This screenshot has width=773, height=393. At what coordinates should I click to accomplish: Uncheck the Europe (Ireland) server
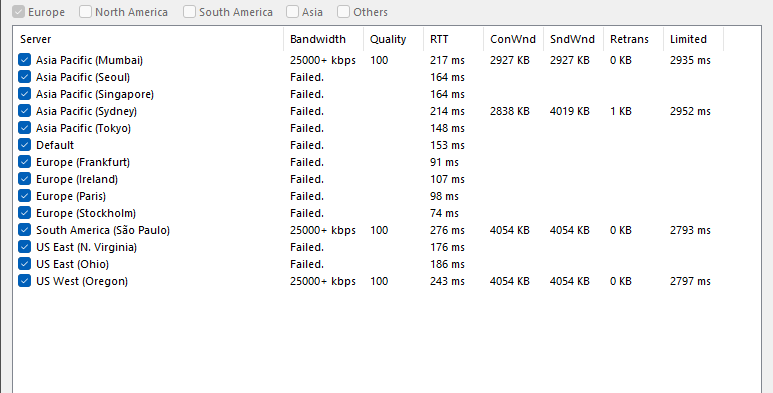pos(25,179)
